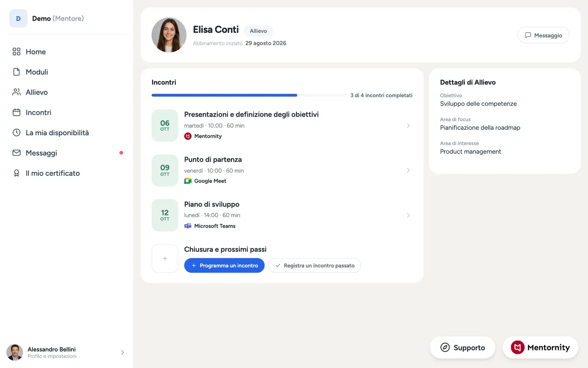
Task: Click the Moduli document icon
Action: click(17, 72)
